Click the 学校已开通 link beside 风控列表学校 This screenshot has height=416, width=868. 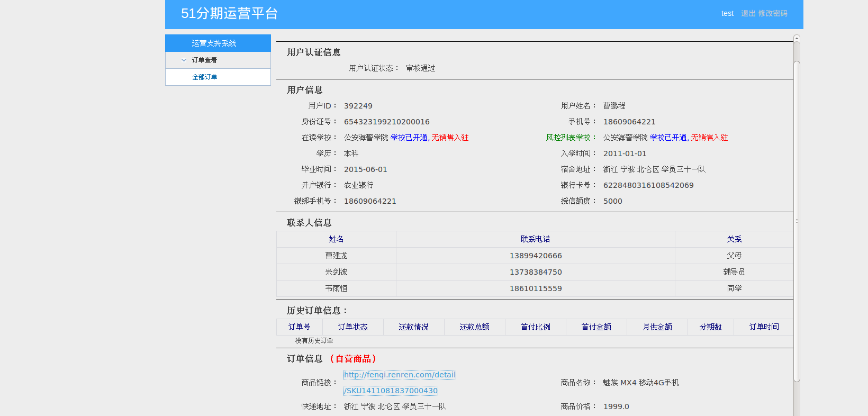668,138
